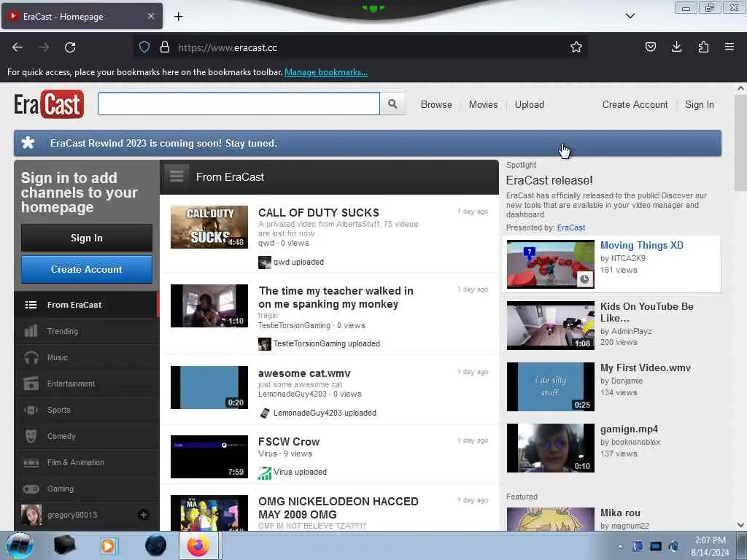Image resolution: width=747 pixels, height=560 pixels.
Task: Open the Manage bookmarks link
Action: click(326, 72)
